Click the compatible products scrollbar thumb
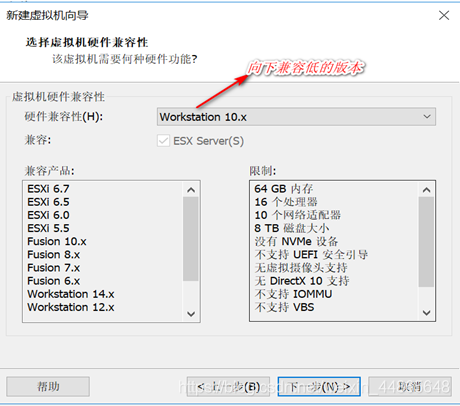This screenshot has width=460, height=406. pos(191,239)
